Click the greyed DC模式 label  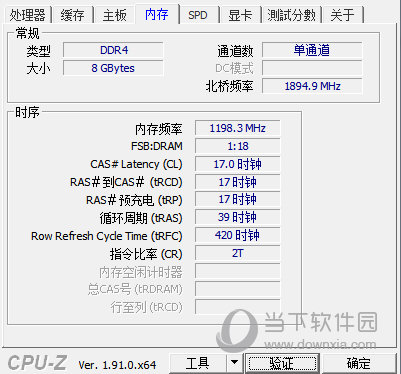234,68
